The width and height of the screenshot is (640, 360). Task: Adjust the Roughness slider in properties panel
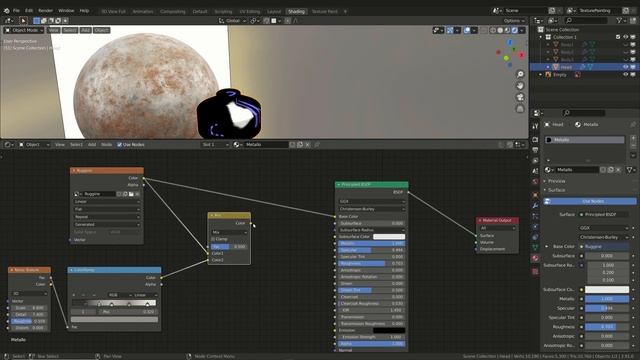pyautogui.click(x=607, y=327)
